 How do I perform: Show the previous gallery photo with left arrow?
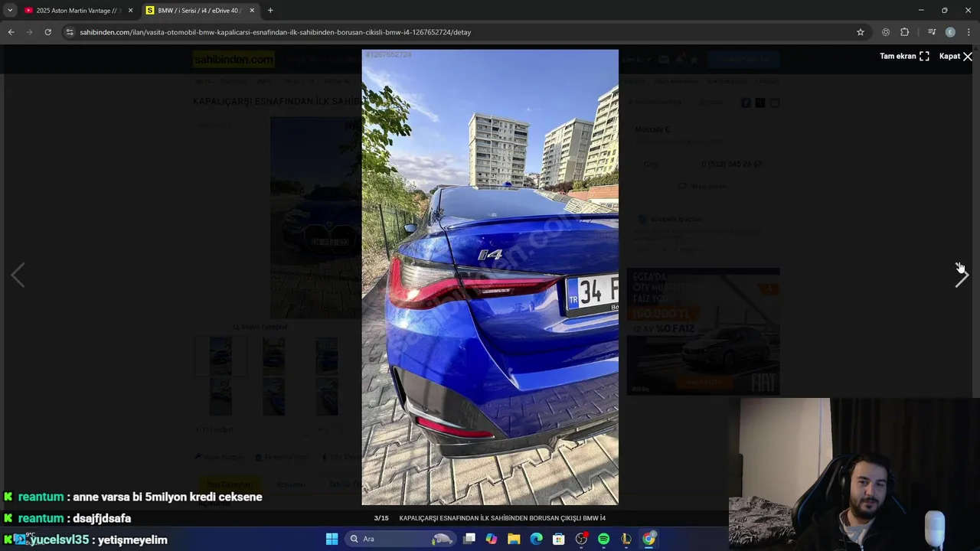tap(18, 275)
